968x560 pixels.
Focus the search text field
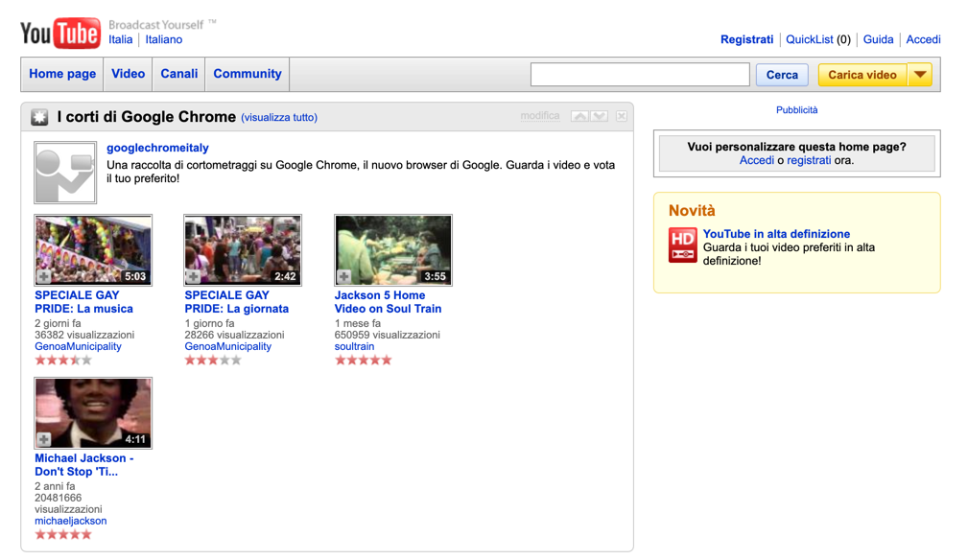pos(640,75)
